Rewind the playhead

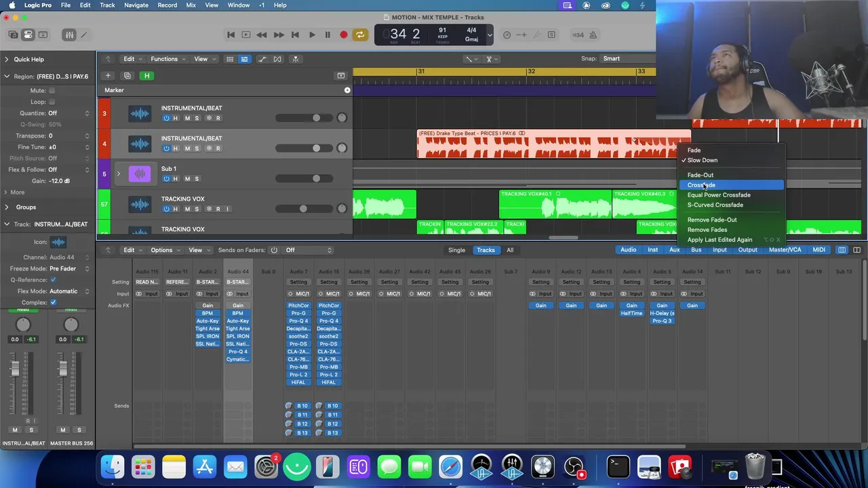coord(262,35)
